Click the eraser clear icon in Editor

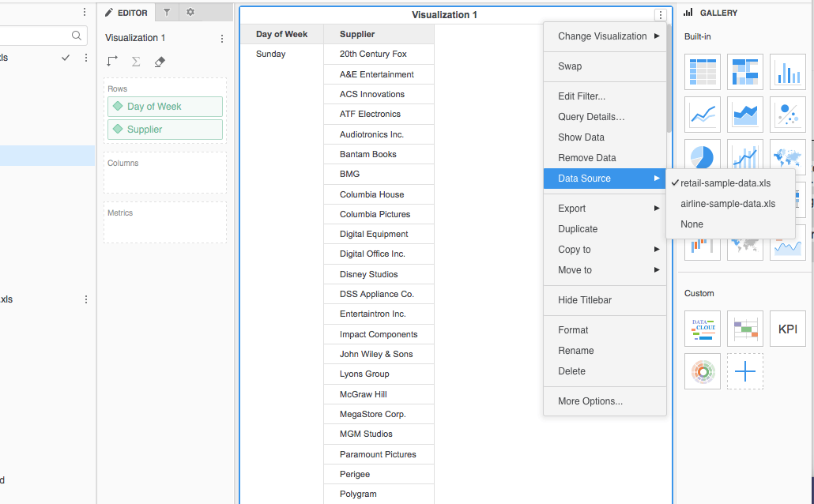pos(160,62)
